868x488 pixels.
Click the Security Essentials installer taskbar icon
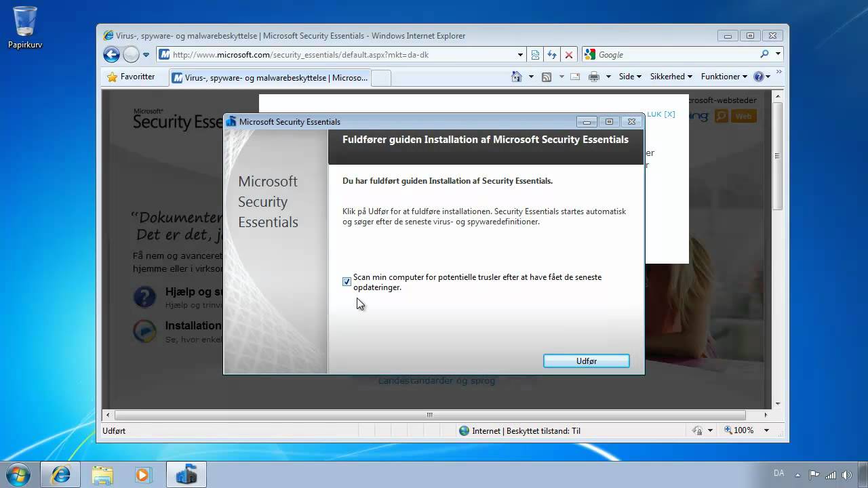pos(186,474)
